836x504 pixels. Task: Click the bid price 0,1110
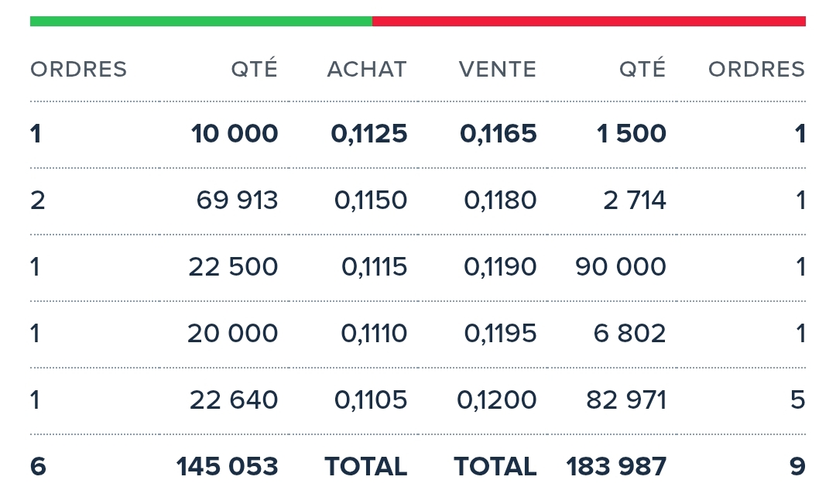coord(374,334)
